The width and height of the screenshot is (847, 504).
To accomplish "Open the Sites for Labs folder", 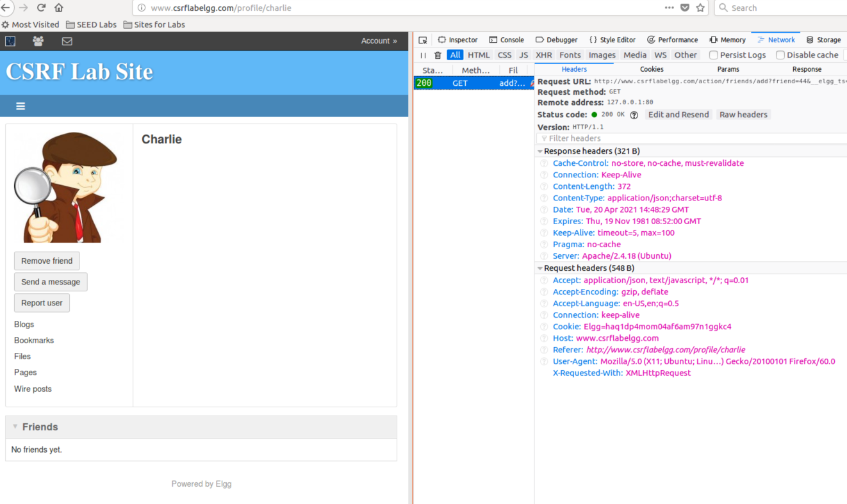I will tap(154, 24).
